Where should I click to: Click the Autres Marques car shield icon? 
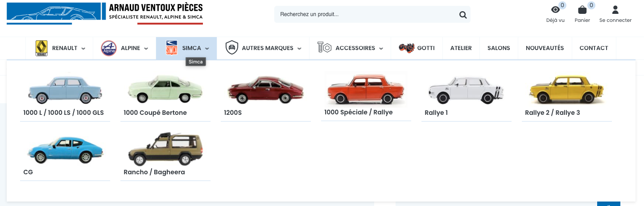(x=231, y=48)
